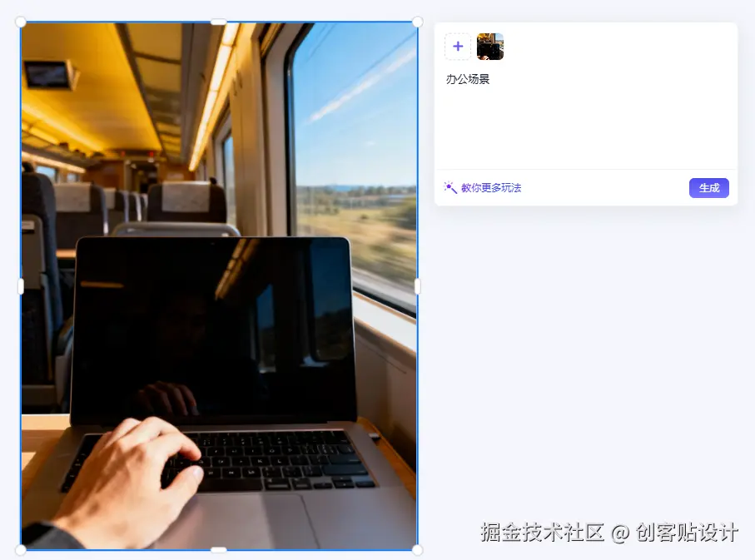The image size is (755, 560).
Task: Click the plus icon to add reference image
Action: pos(458,47)
